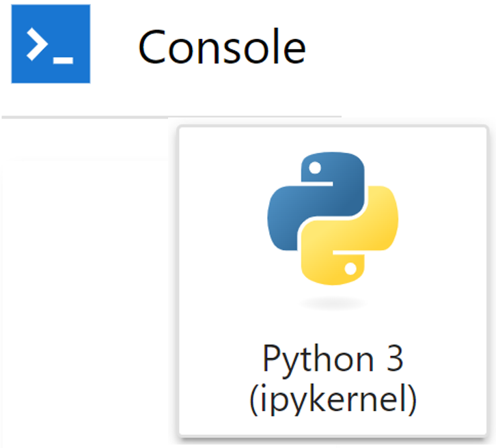Click the Python logo icon
The height and width of the screenshot is (448, 496).
333,219
